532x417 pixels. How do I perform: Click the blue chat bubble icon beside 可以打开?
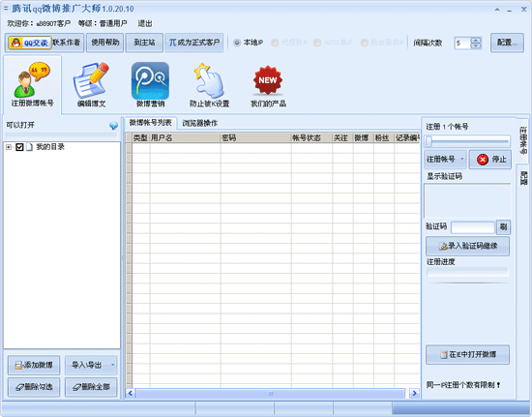tap(114, 126)
